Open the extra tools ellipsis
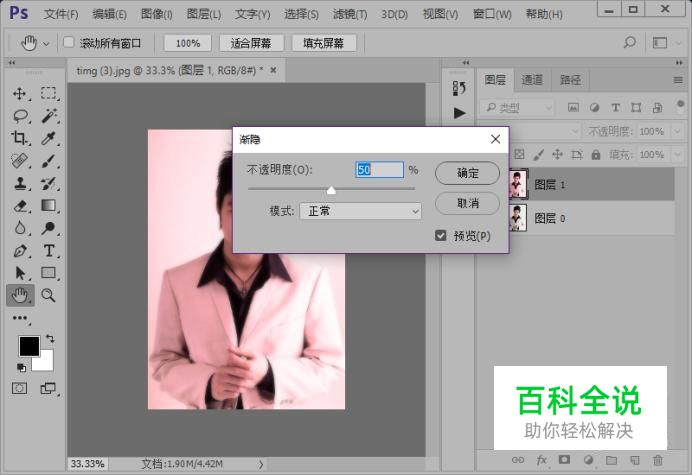 [x=20, y=318]
